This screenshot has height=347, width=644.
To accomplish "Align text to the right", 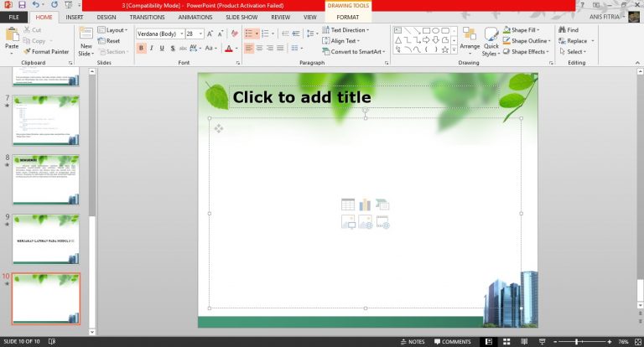I will click(x=270, y=48).
